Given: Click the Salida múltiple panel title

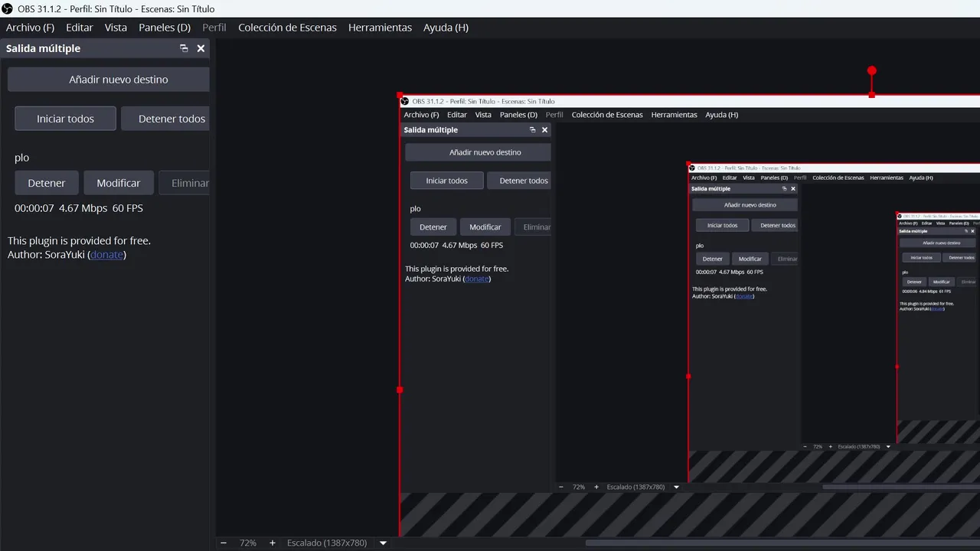Looking at the screenshot, I should coord(43,48).
